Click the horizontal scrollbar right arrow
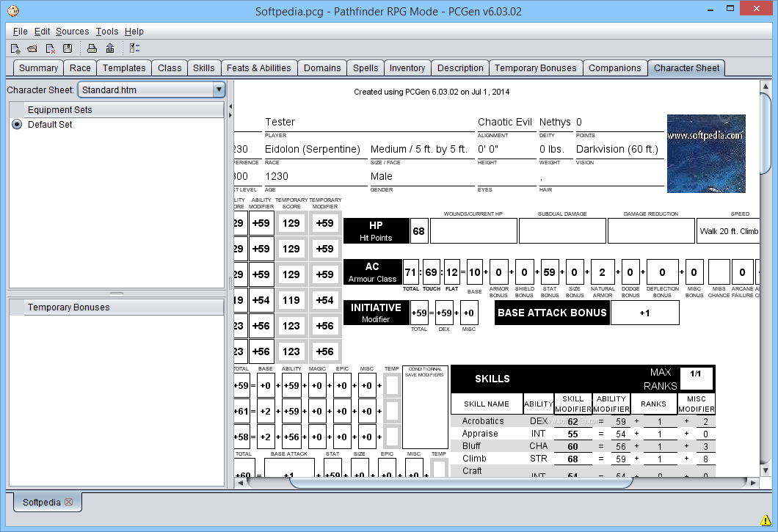Viewport: 778px width, 532px height. [x=753, y=482]
